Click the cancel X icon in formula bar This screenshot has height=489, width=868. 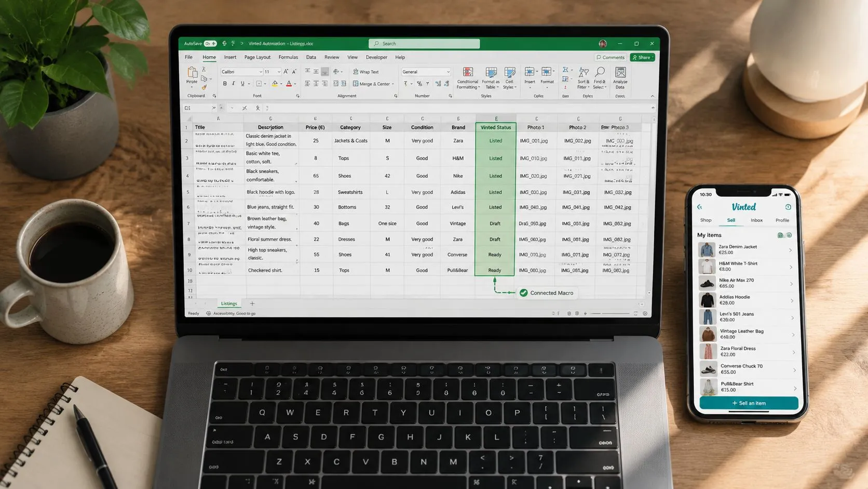coord(245,108)
